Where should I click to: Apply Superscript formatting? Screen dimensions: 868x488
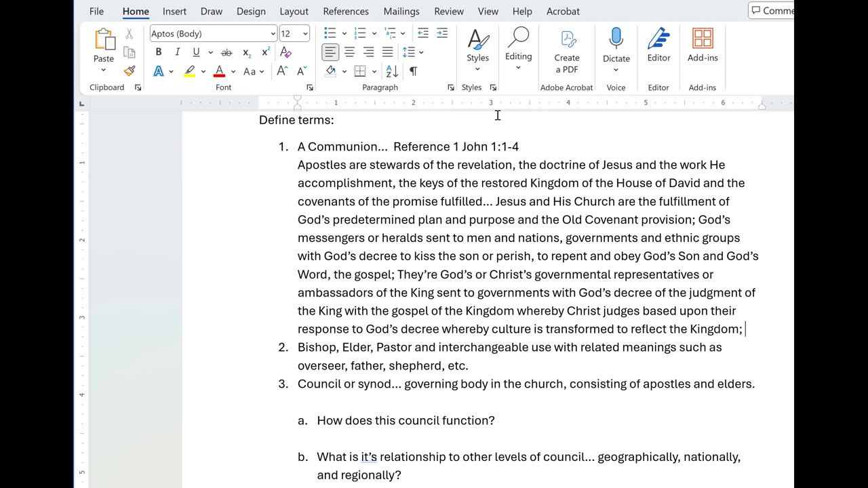tap(266, 52)
